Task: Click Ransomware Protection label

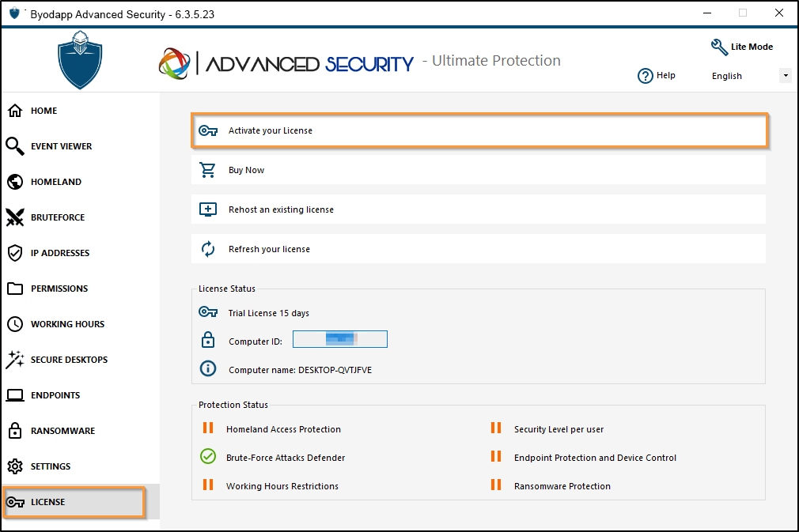Action: point(562,486)
